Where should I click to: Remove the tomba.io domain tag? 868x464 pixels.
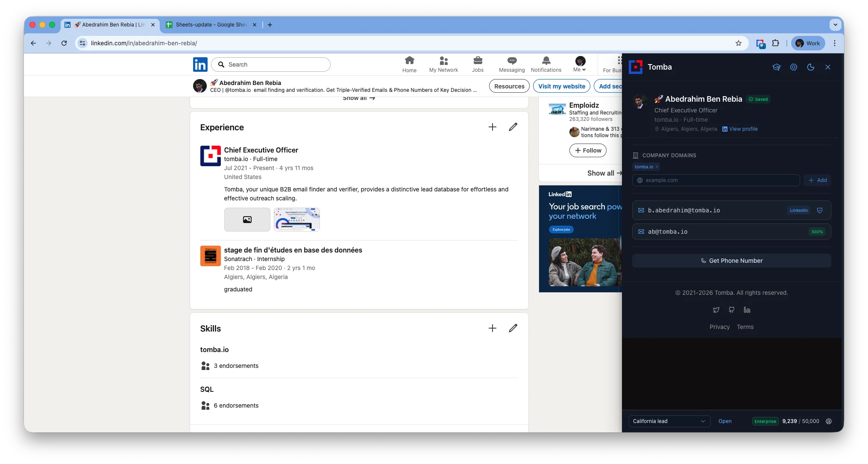pos(657,167)
